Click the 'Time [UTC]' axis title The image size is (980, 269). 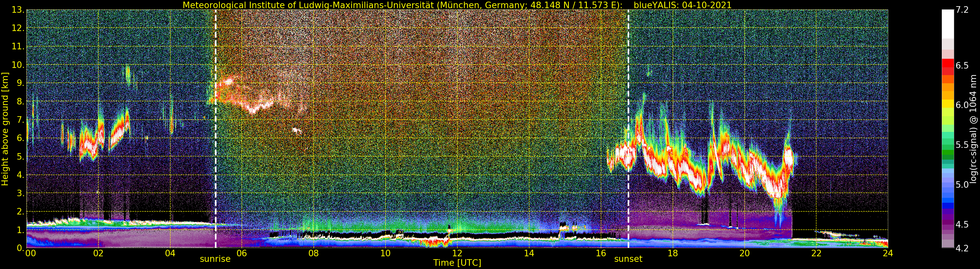coord(457,263)
